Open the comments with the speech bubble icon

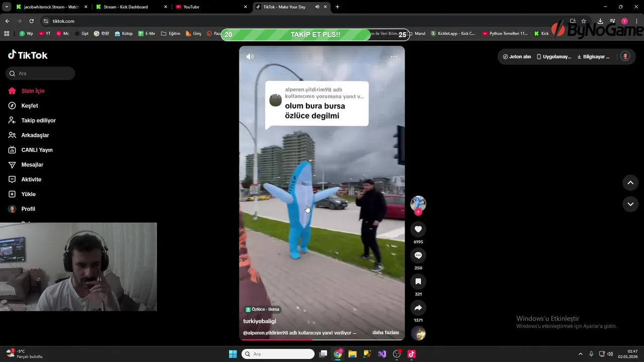pos(418,255)
